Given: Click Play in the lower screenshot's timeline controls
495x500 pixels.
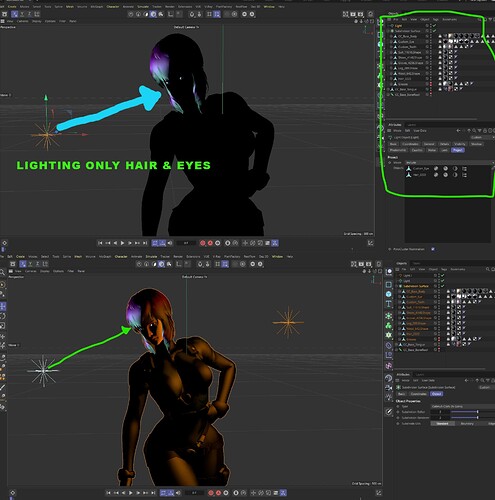Looking at the screenshot, I should pyautogui.click(x=131, y=493).
